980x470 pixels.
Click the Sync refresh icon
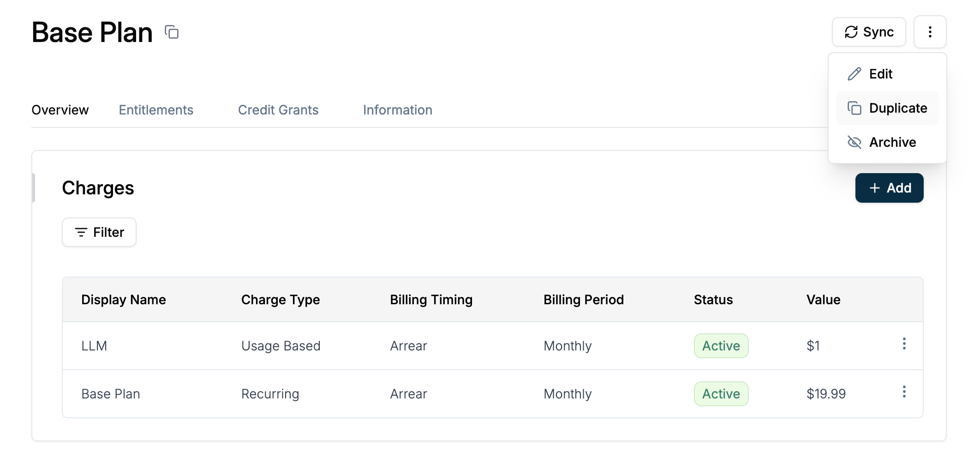851,32
